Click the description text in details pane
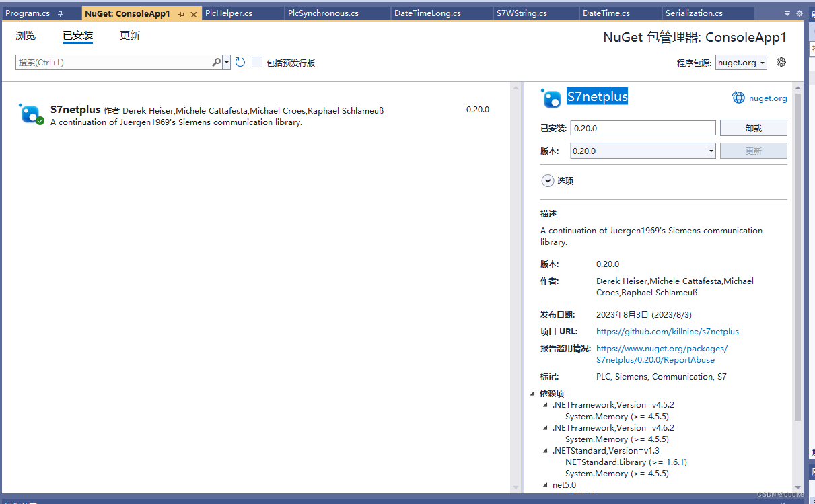 (651, 236)
